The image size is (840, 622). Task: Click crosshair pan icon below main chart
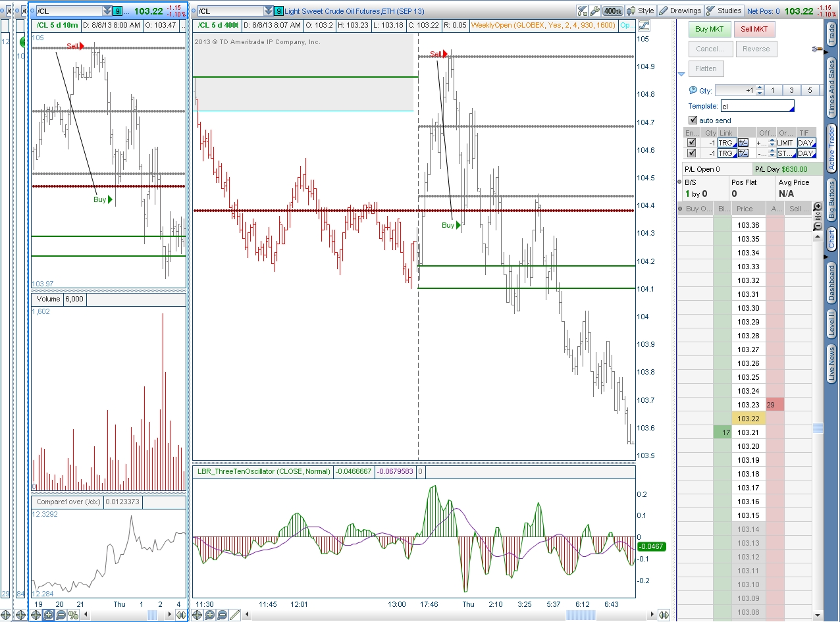[198, 615]
